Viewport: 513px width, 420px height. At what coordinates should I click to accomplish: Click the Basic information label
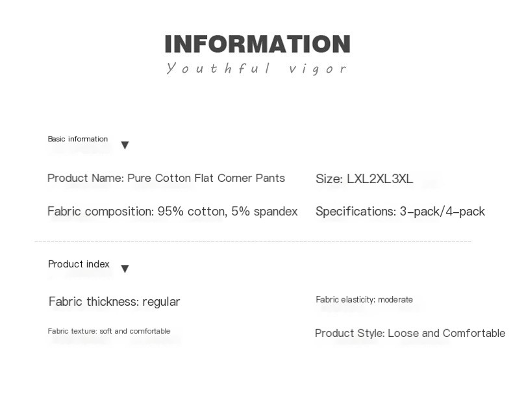coord(77,139)
